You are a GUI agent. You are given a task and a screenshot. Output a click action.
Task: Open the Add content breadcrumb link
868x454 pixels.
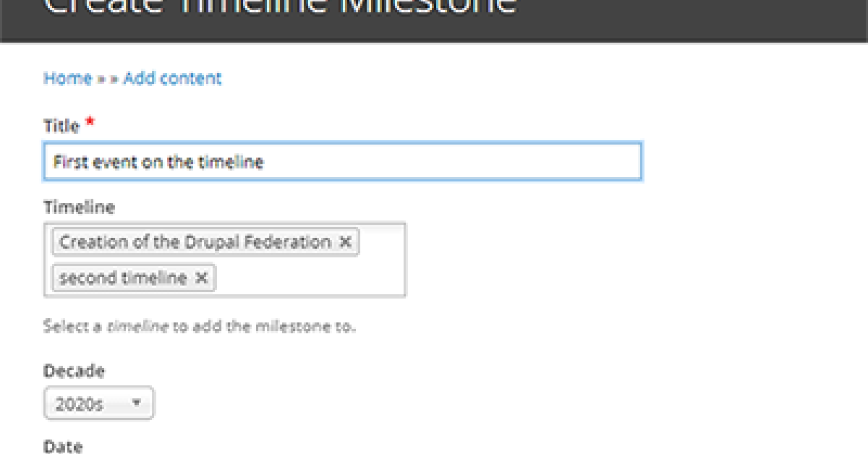click(172, 78)
